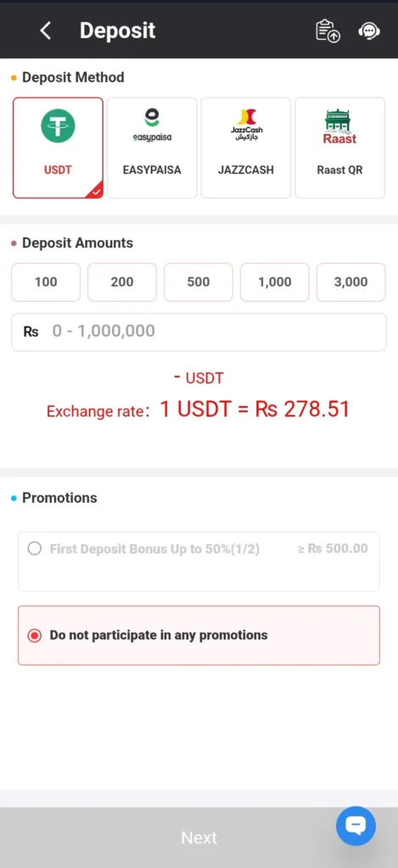Select the 3,000 preset amount
Image resolution: width=398 pixels, height=868 pixels.
(350, 282)
